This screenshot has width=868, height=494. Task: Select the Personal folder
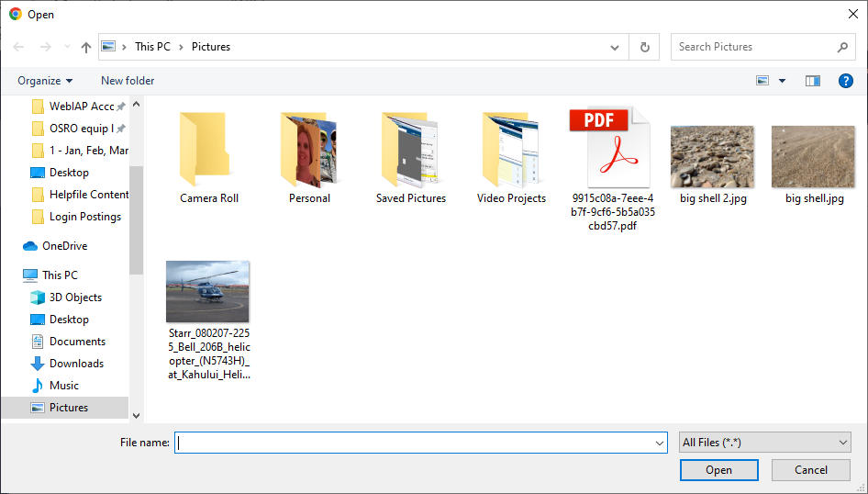[x=309, y=158]
